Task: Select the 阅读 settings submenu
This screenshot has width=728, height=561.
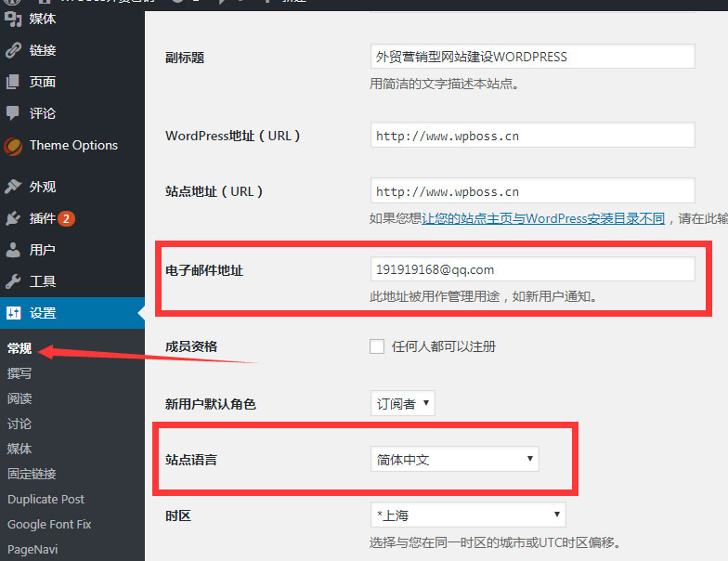Action: (x=19, y=398)
